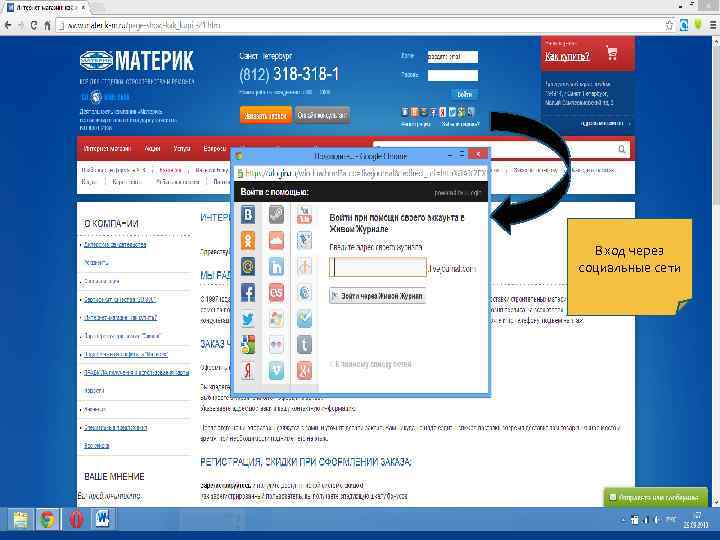This screenshot has height=540, width=720.
Task: Select the Steam login icon
Action: (x=276, y=214)
